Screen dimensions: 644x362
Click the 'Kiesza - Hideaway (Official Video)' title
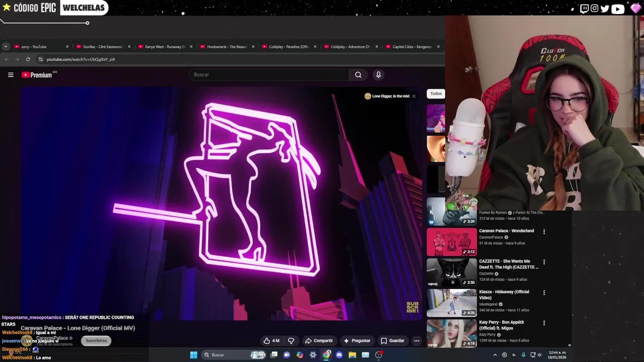(504, 295)
